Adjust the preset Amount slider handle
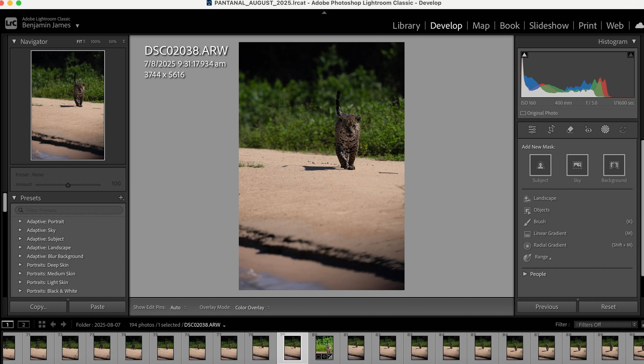 tap(68, 185)
